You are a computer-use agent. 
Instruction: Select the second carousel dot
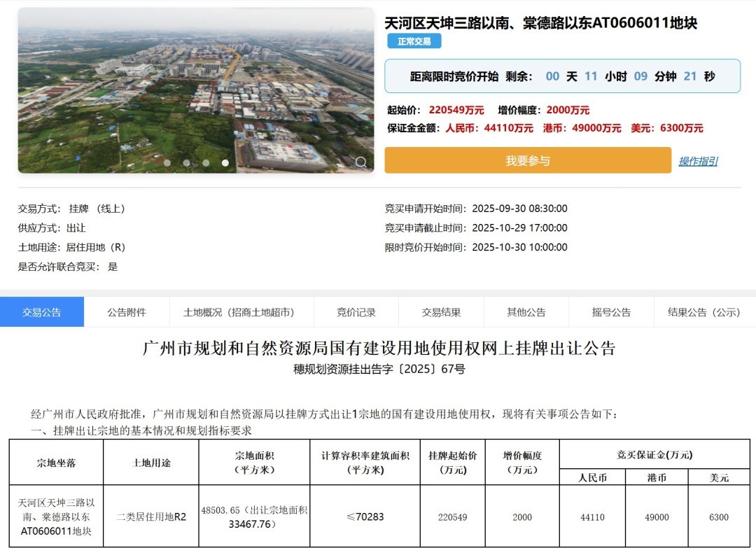pyautogui.click(x=186, y=163)
